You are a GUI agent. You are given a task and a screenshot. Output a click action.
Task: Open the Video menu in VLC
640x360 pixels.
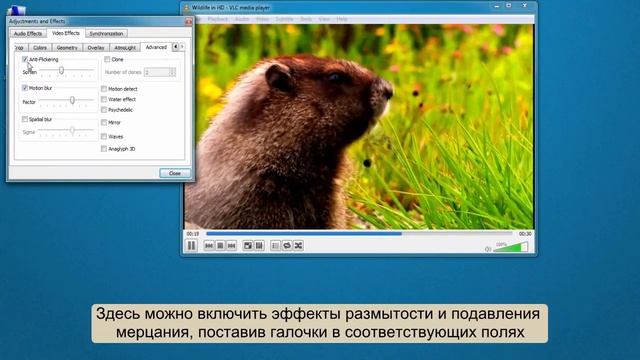(x=262, y=19)
